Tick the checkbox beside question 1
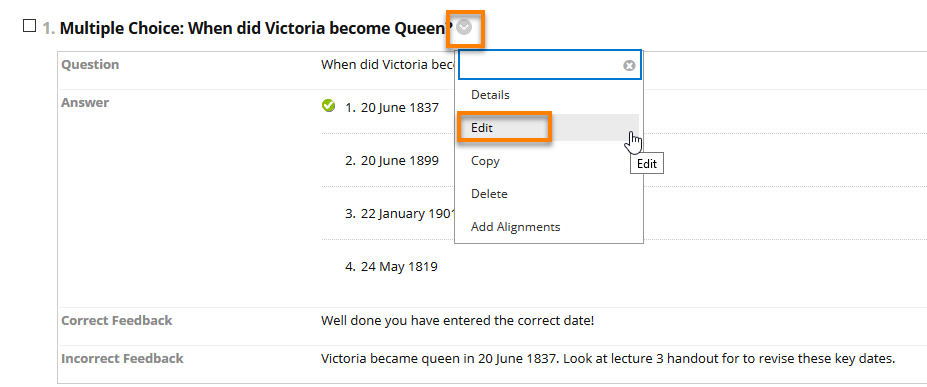This screenshot has height=387, width=927. [29, 27]
